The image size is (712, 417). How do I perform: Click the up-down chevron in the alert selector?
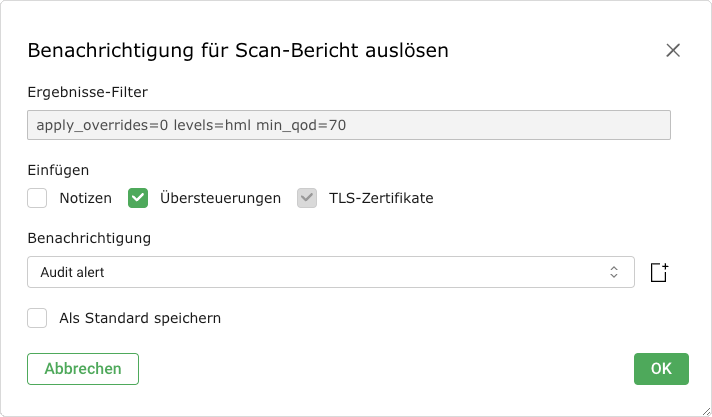[x=614, y=272]
